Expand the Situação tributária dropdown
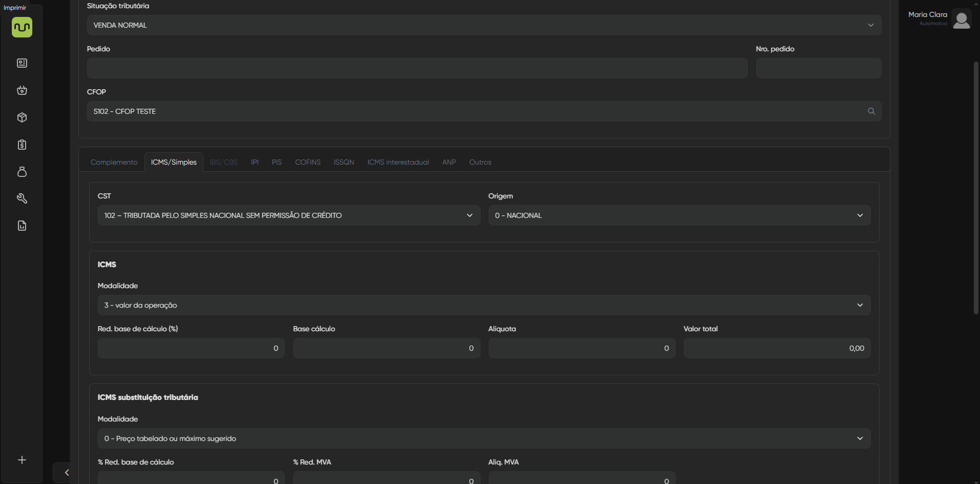The width and height of the screenshot is (980, 484). tap(484, 25)
